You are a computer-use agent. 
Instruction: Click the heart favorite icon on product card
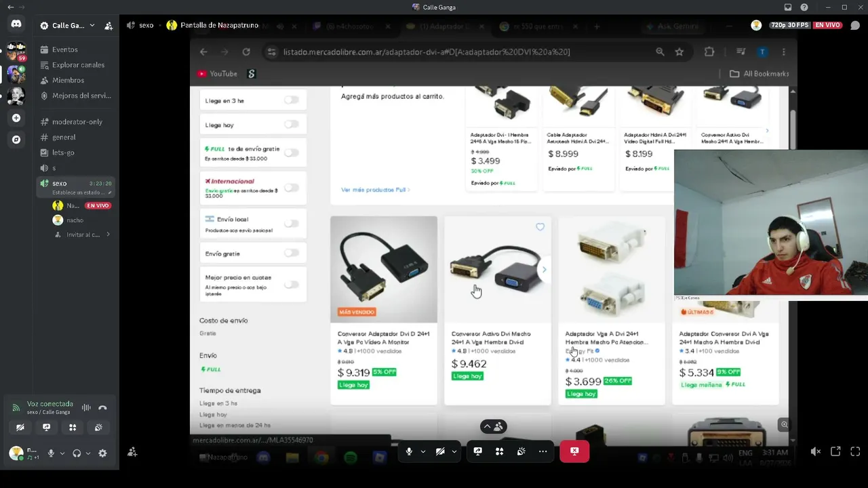[x=540, y=227]
